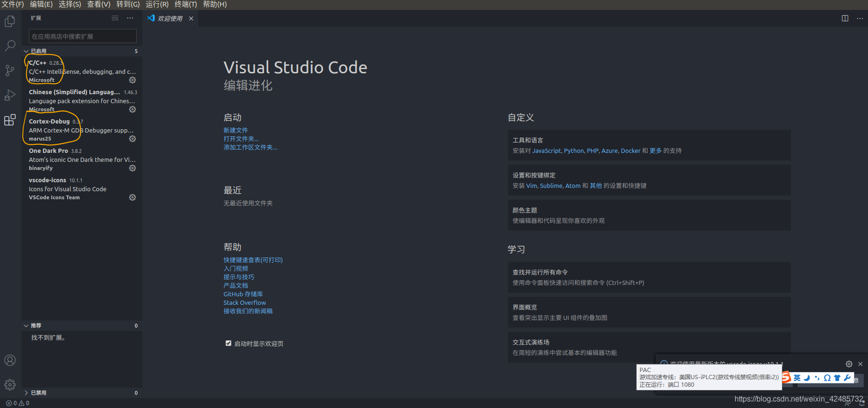Viewport: 868px width, 408px height.
Task: Select the One Dark Pro extension entry
Action: (82, 159)
